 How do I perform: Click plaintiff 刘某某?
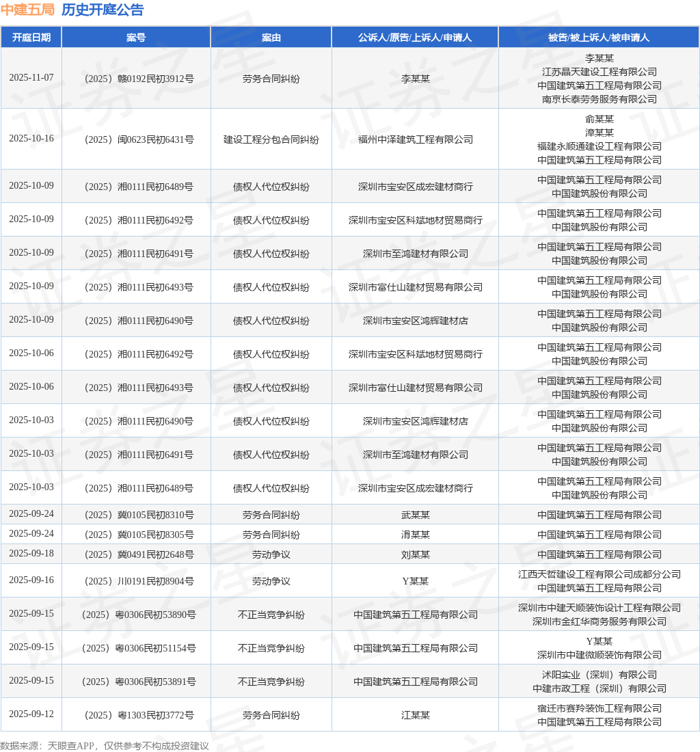tap(415, 554)
